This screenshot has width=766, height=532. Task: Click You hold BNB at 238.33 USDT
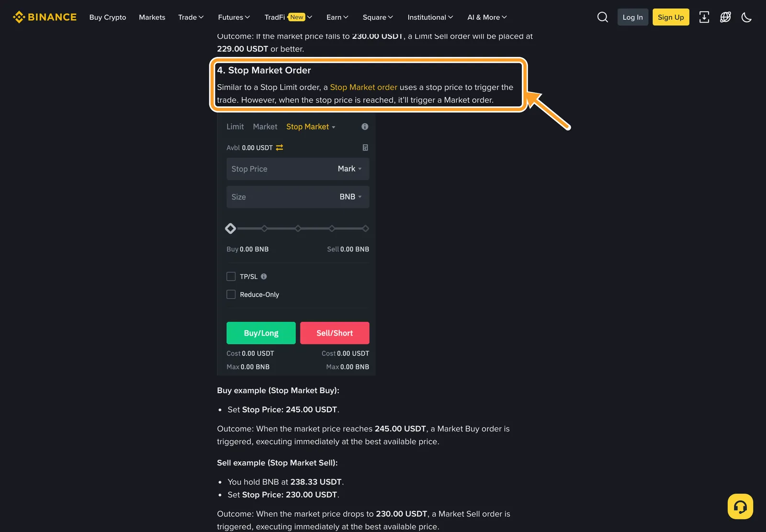286,482
